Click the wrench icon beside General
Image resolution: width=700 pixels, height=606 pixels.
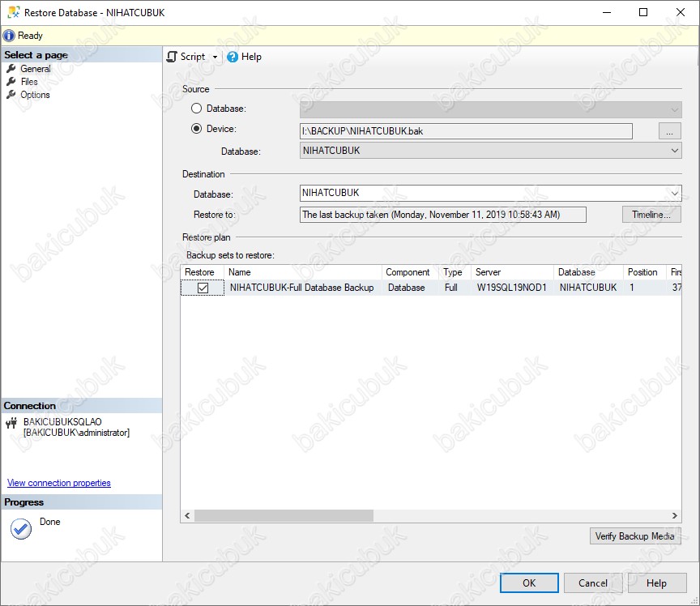[11, 68]
